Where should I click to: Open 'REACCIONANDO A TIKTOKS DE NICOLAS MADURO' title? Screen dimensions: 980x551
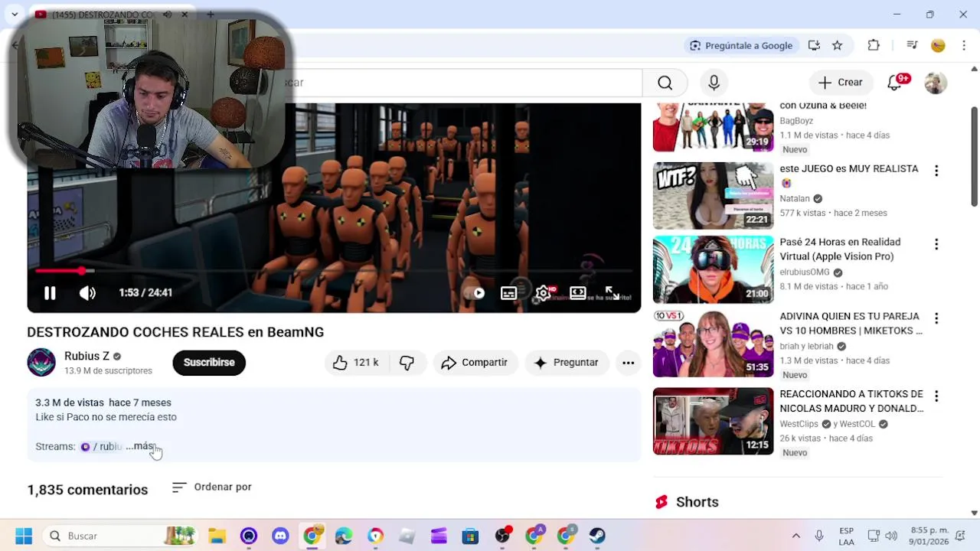851,401
